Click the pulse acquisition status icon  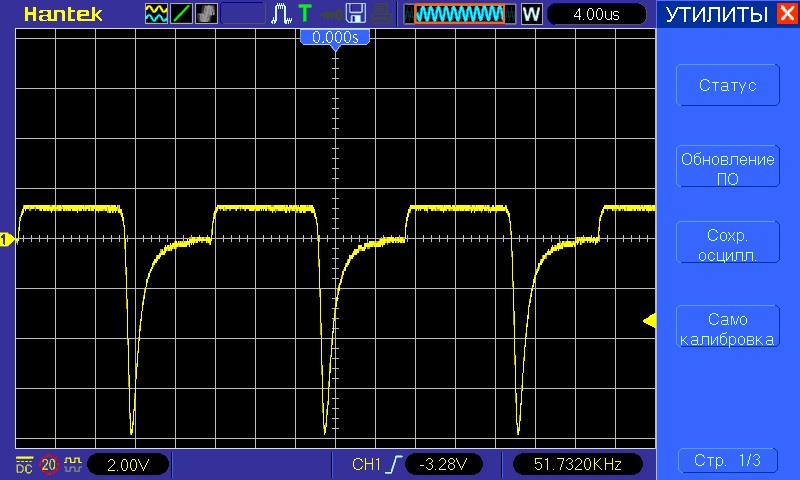(283, 14)
